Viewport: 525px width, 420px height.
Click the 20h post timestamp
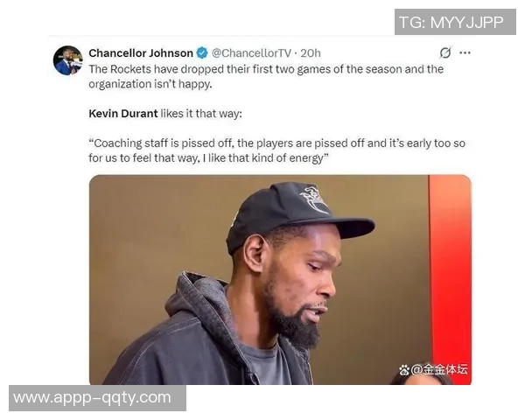(311, 52)
